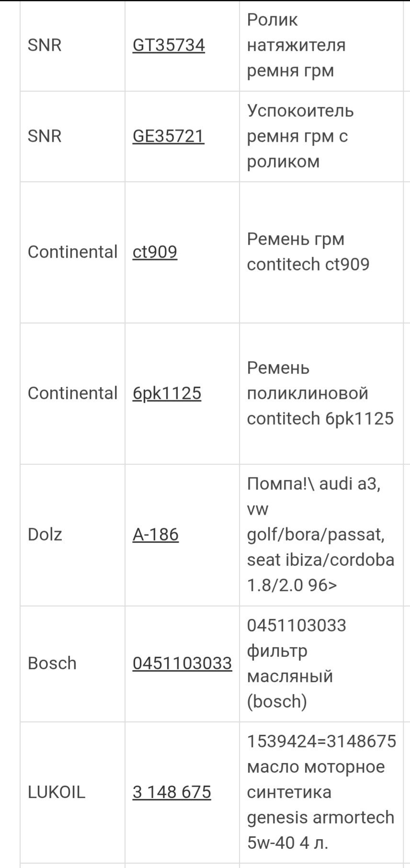Click the Continental brand cell next to 6pk1125
The height and width of the screenshot is (868, 410).
[72, 393]
